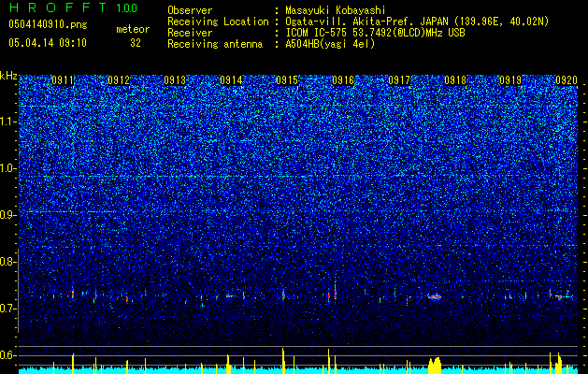Click the A504HB(yagi 4el) antenna text
This screenshot has width=588, height=374.
(330, 44)
